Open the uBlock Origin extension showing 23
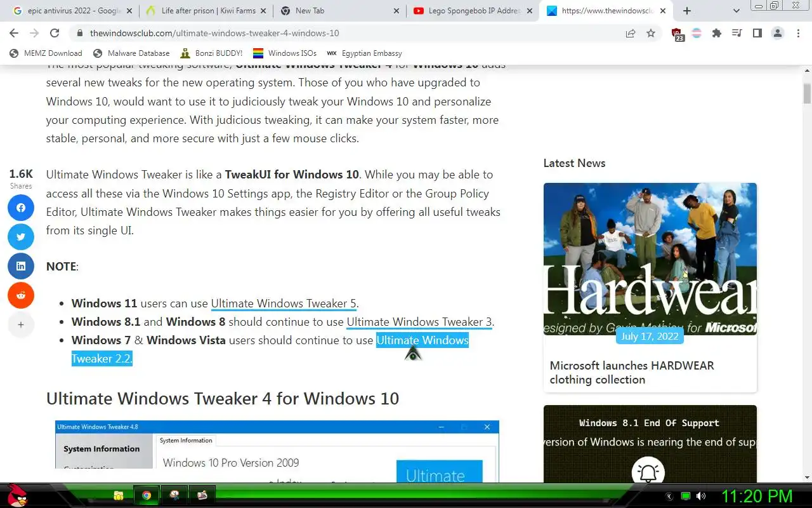The width and height of the screenshot is (812, 508). [677, 34]
